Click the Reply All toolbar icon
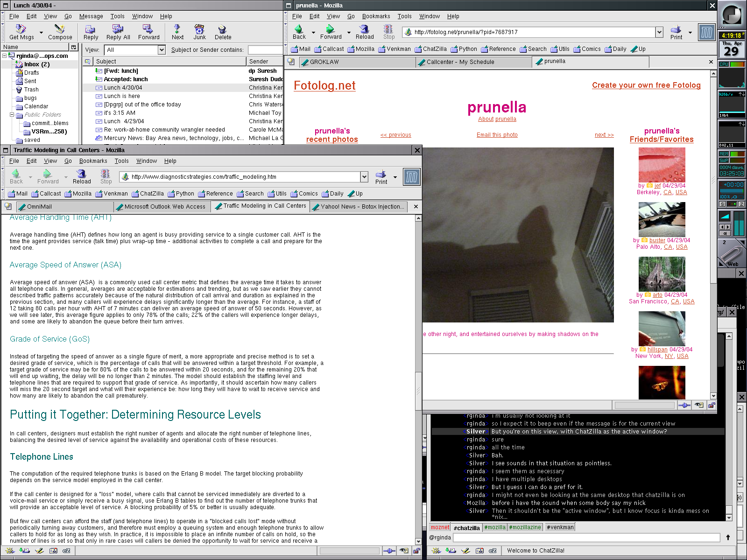The height and width of the screenshot is (560, 747). coord(118,32)
